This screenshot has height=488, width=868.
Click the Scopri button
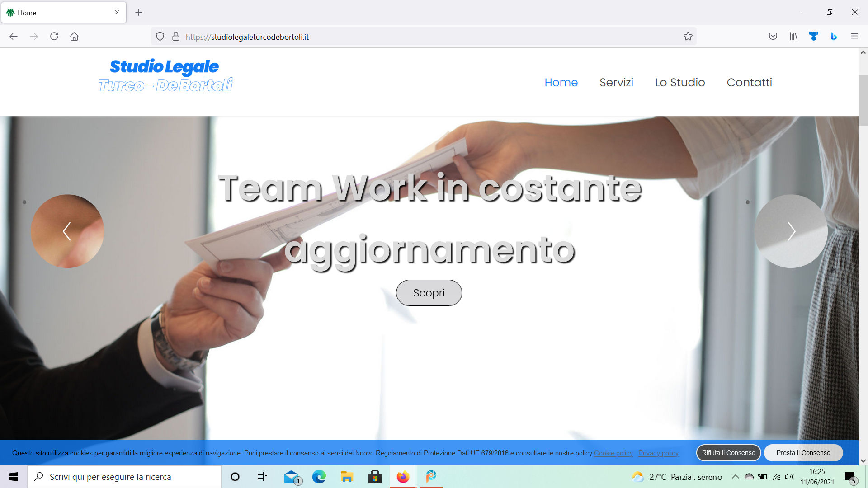tap(429, 292)
